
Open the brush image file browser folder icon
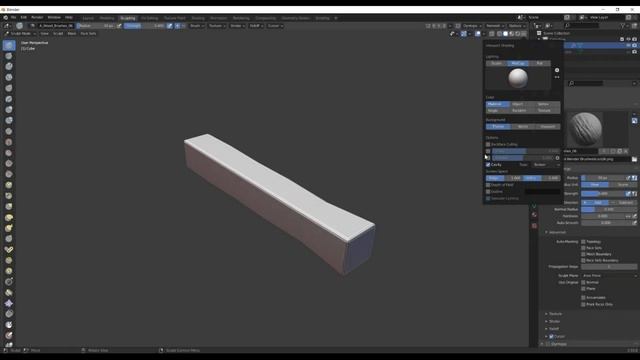coord(634,159)
